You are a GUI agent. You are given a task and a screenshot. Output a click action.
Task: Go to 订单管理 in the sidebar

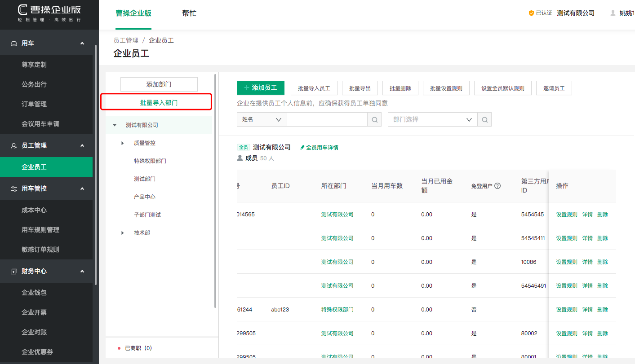34,104
